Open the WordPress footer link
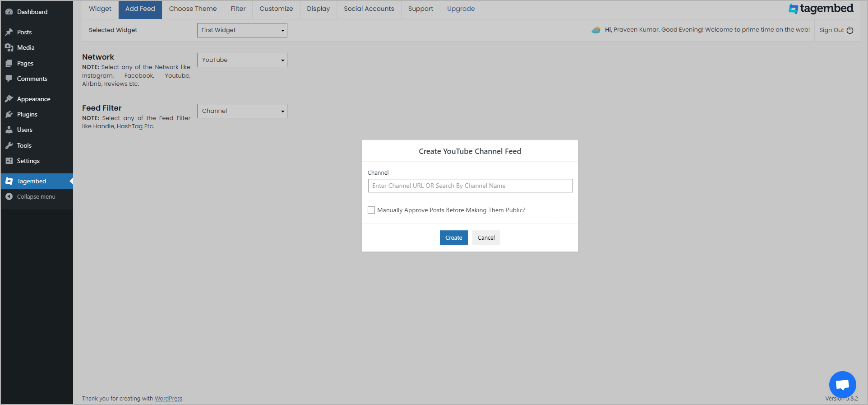Viewport: 868px width, 405px height. [x=168, y=398]
